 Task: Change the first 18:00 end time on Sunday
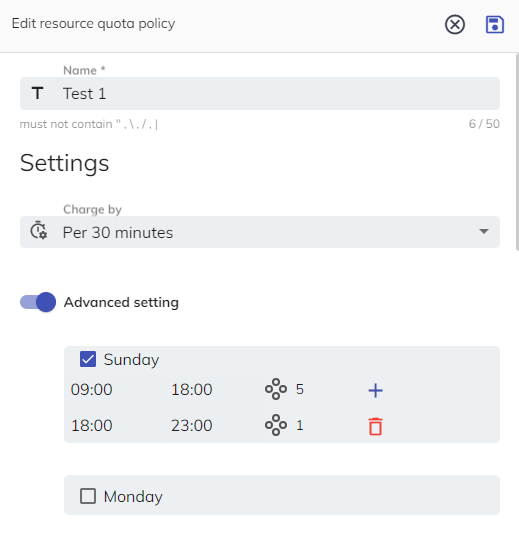[x=192, y=389]
